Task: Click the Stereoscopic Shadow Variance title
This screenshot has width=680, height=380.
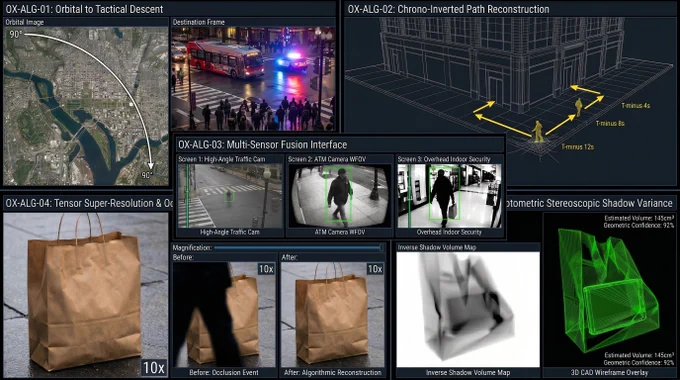Action: coord(590,203)
